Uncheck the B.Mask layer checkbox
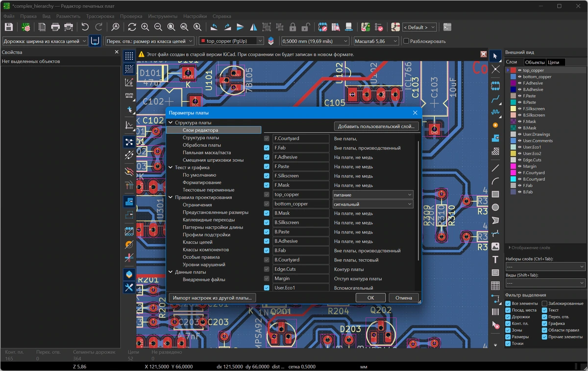The image size is (588, 371). click(267, 213)
